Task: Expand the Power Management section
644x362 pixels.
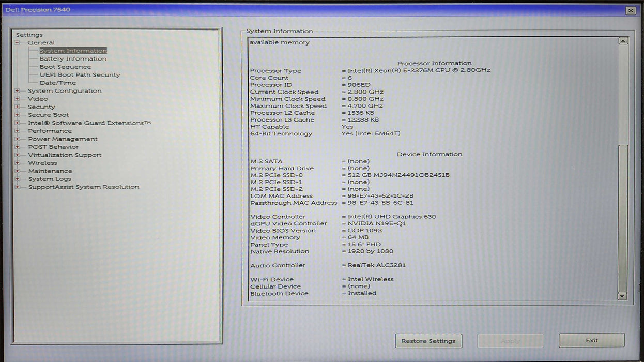Action: click(x=17, y=139)
